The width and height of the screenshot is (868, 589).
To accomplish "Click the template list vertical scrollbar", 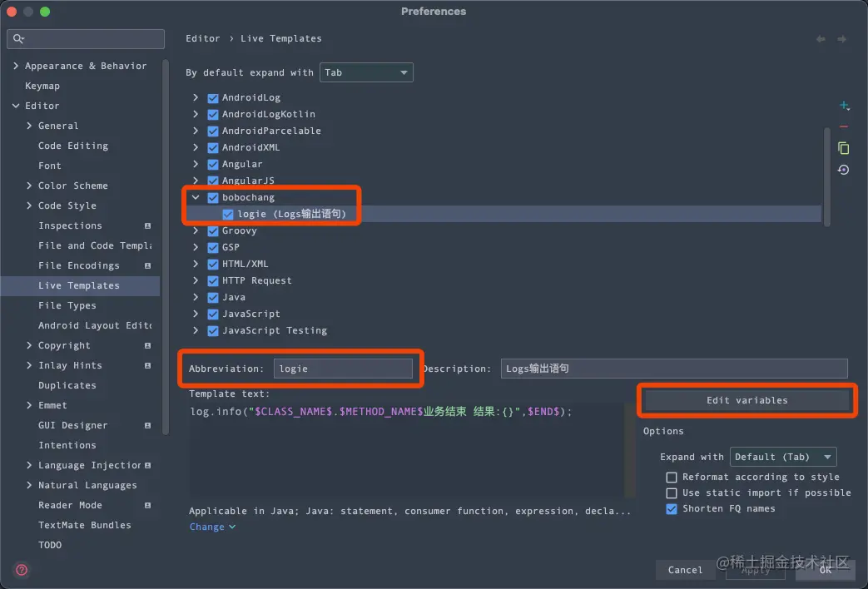I will 827,177.
